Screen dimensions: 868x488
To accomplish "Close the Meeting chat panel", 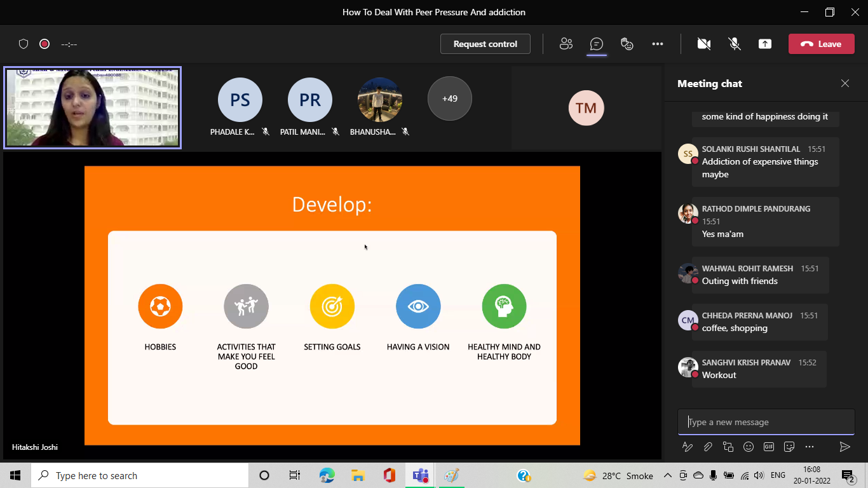I will (x=844, y=83).
